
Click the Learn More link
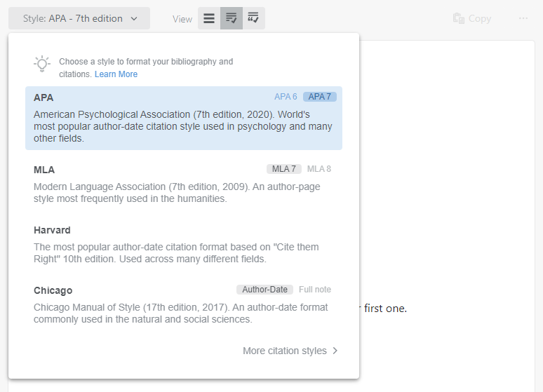(116, 74)
